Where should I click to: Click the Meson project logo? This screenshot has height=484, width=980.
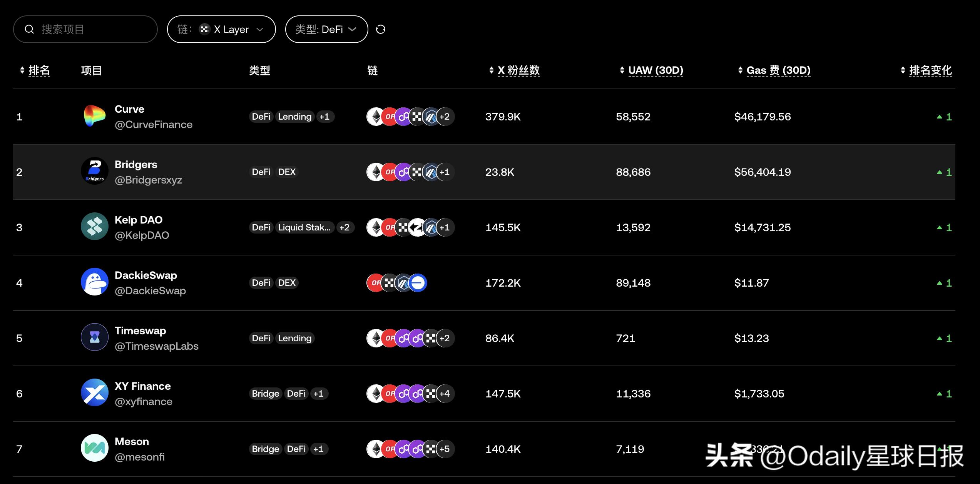[x=94, y=448]
